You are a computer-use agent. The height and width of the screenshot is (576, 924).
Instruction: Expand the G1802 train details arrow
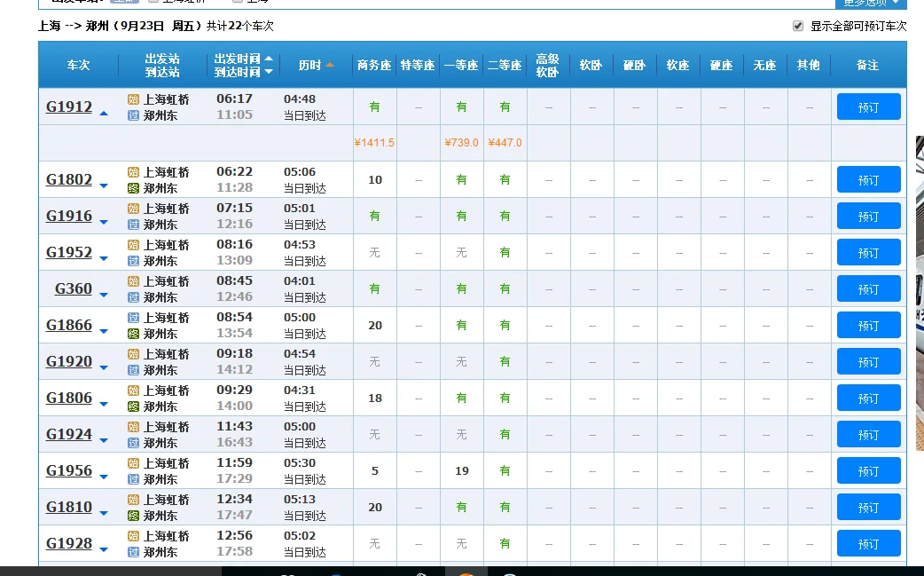pos(104,187)
